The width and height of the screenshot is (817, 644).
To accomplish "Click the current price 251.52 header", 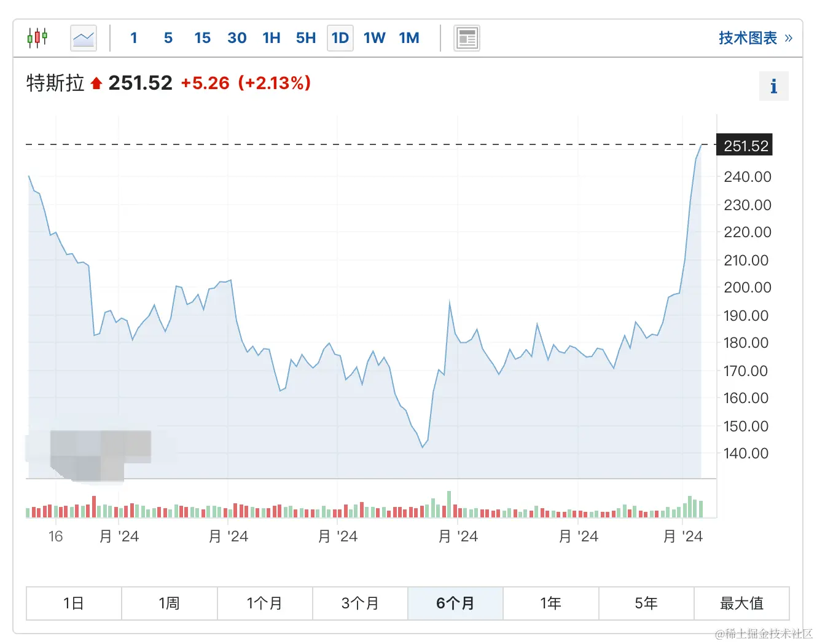I will pyautogui.click(x=140, y=83).
